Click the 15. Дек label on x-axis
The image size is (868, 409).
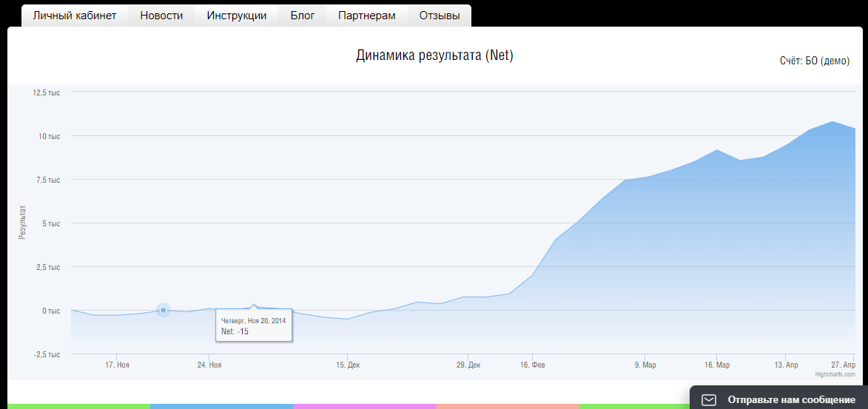coord(348,365)
